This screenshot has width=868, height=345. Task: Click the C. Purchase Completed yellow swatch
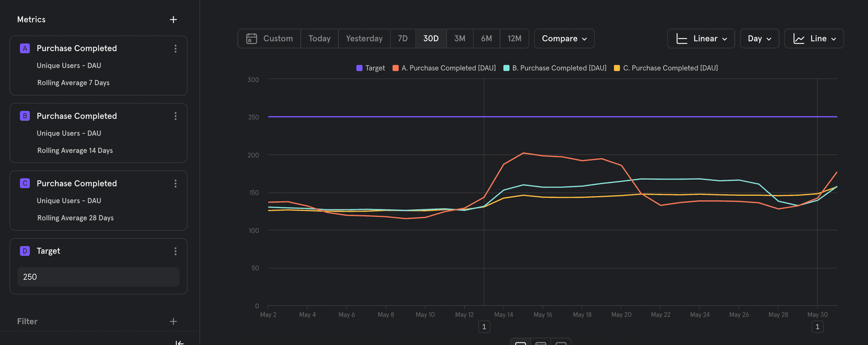click(x=617, y=68)
